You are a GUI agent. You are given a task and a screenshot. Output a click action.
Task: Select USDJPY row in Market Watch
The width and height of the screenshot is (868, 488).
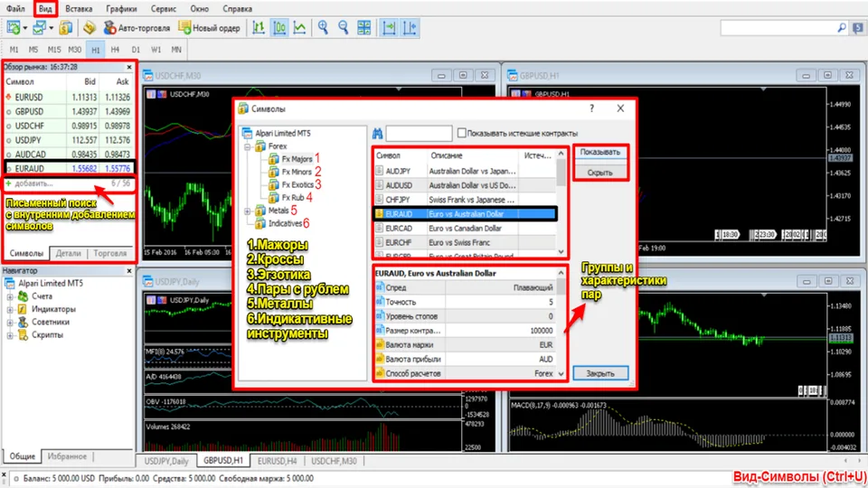click(69, 140)
